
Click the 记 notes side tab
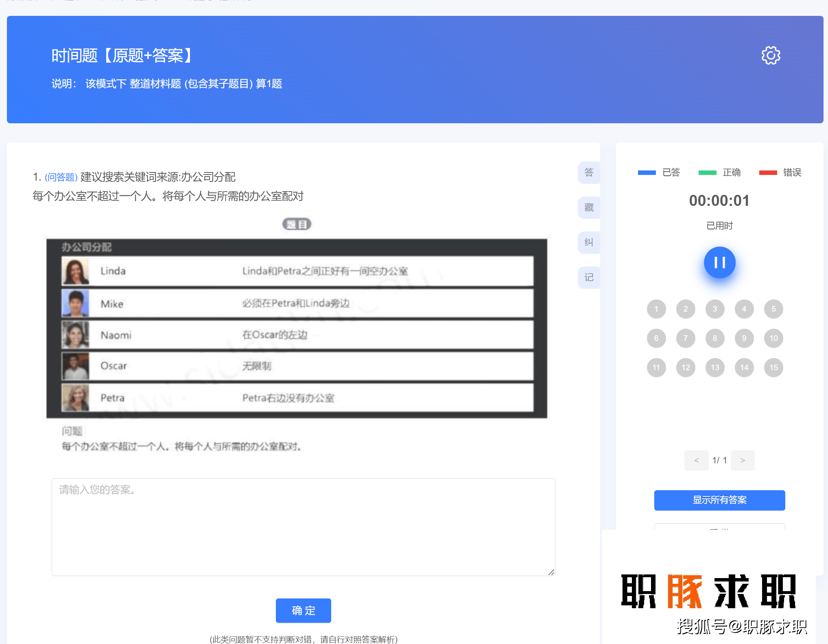pyautogui.click(x=589, y=277)
